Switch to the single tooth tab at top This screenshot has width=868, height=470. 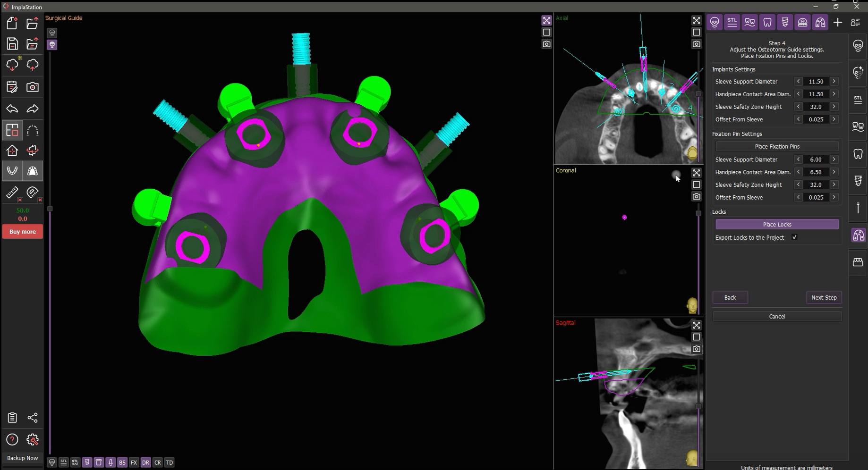pos(767,22)
